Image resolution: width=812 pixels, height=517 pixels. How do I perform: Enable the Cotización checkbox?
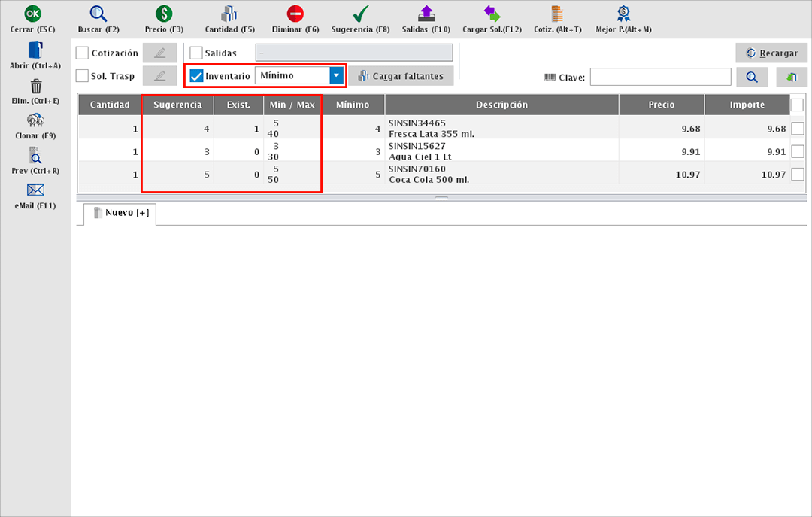pyautogui.click(x=83, y=53)
